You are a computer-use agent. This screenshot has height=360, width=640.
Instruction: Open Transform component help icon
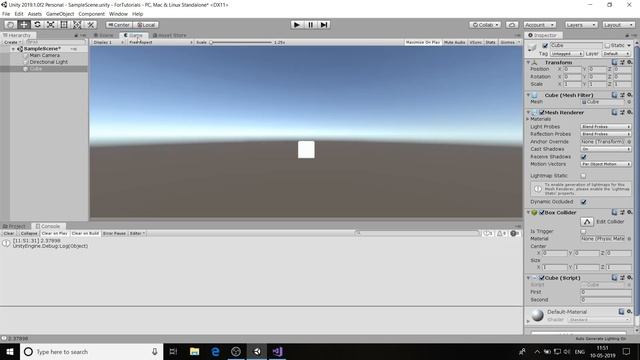coord(614,62)
